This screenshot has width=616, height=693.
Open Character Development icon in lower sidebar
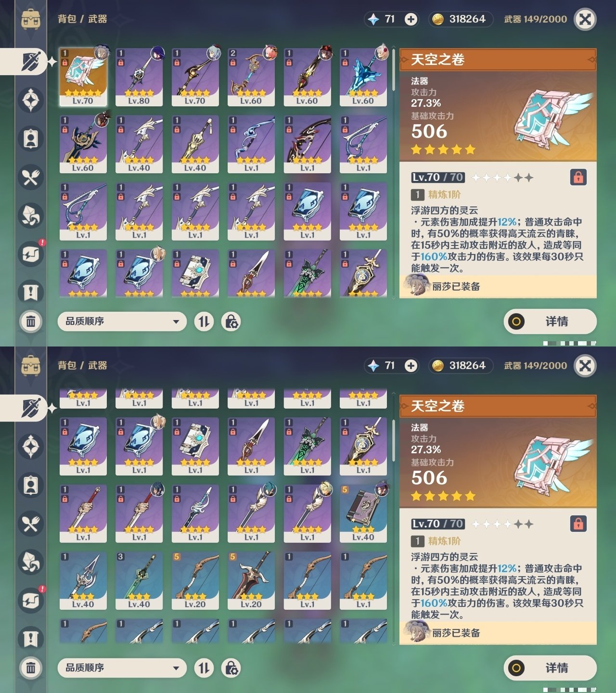tap(31, 486)
